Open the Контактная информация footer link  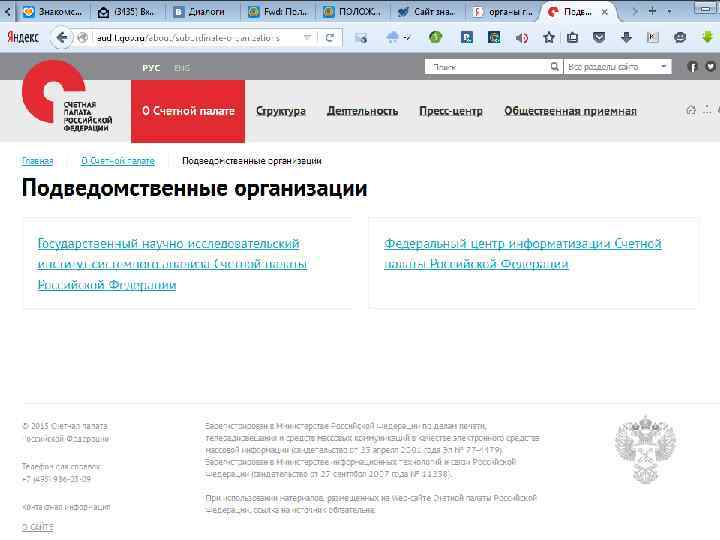pos(67,507)
